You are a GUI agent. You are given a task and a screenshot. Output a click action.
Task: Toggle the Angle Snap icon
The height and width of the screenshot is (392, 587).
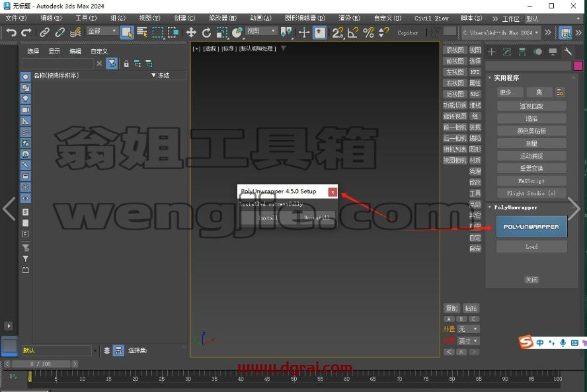point(352,32)
